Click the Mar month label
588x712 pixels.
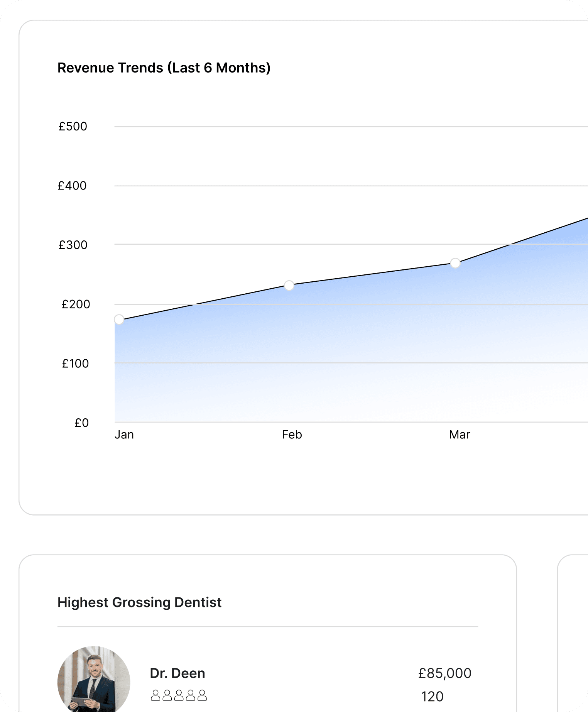pos(460,435)
